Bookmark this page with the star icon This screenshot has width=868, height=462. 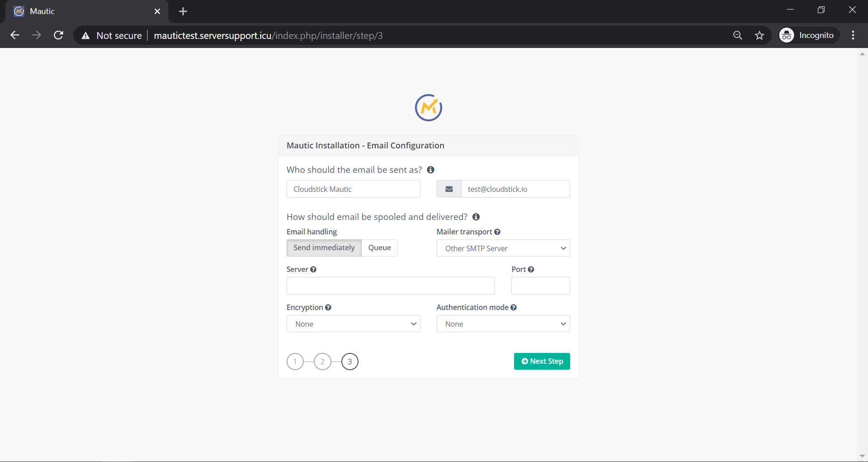click(x=759, y=35)
